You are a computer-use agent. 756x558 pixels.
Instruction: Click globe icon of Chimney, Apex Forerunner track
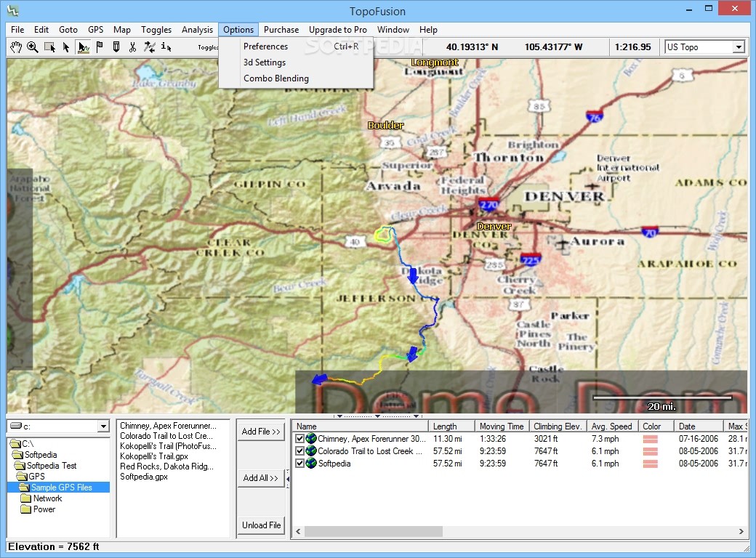[x=311, y=439]
